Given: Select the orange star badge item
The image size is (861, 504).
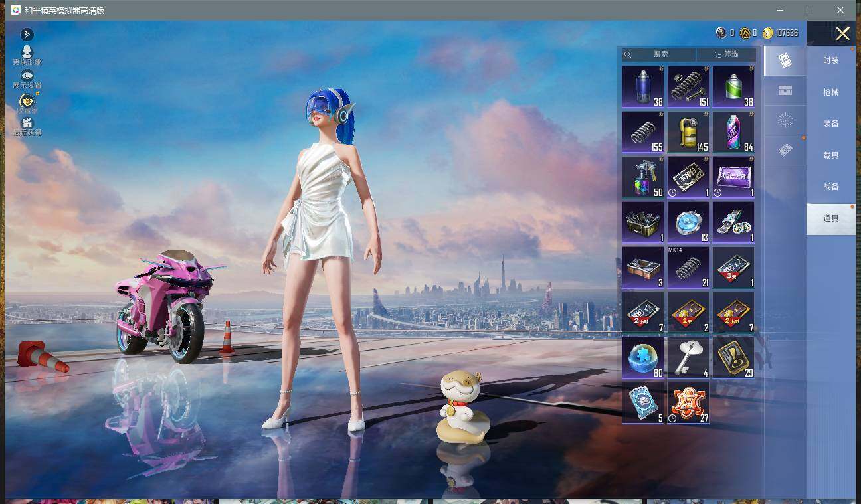Looking at the screenshot, I should click(688, 402).
